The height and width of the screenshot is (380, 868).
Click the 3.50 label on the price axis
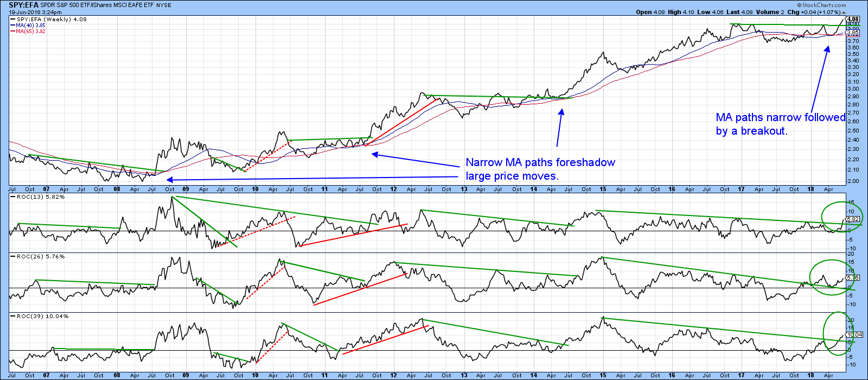click(x=853, y=54)
